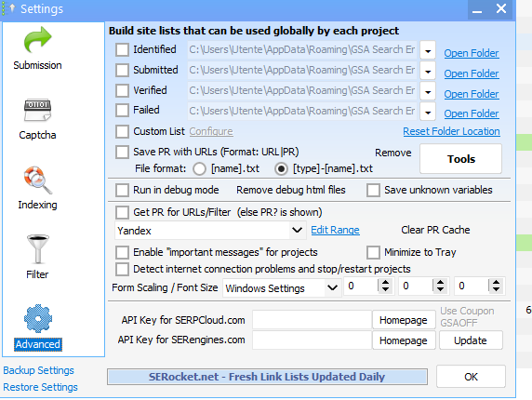Viewport: 532px width, 400px height.
Task: Open Folder link for Submitted list
Action: 472,73
